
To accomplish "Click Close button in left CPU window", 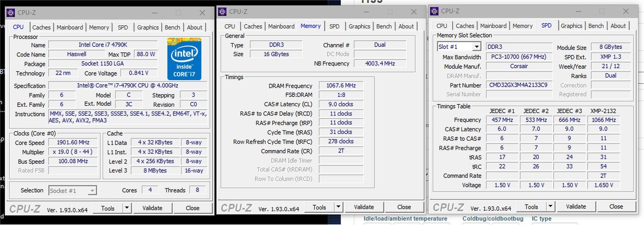I will pyautogui.click(x=193, y=208).
